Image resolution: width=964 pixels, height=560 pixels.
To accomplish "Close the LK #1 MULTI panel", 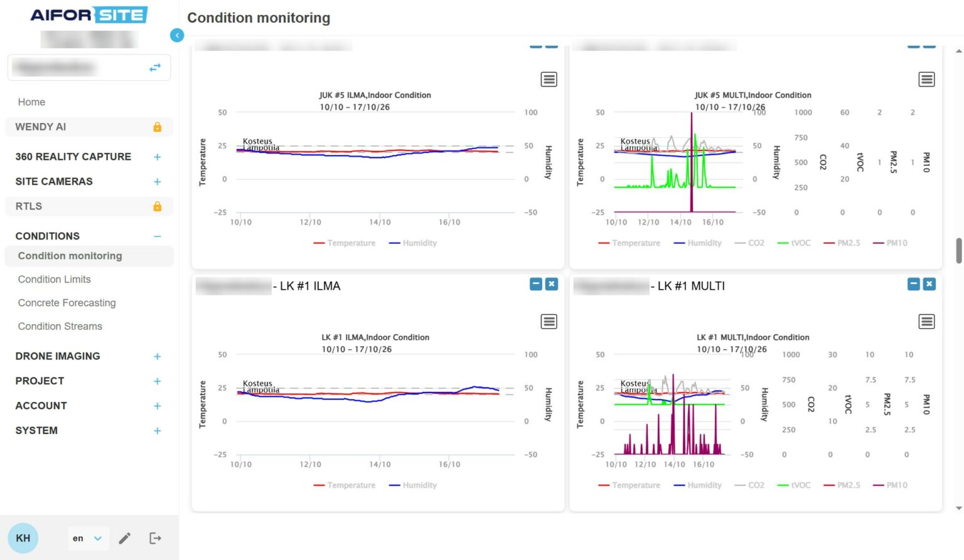I will click(x=929, y=284).
